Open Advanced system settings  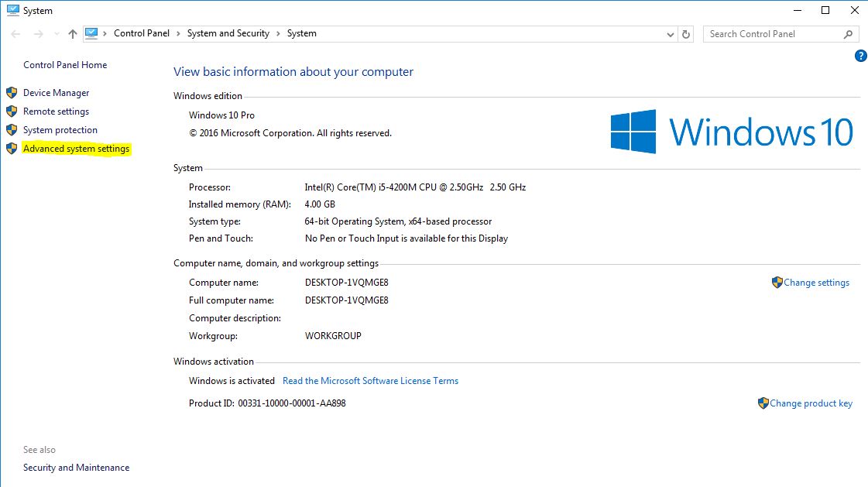tap(76, 148)
